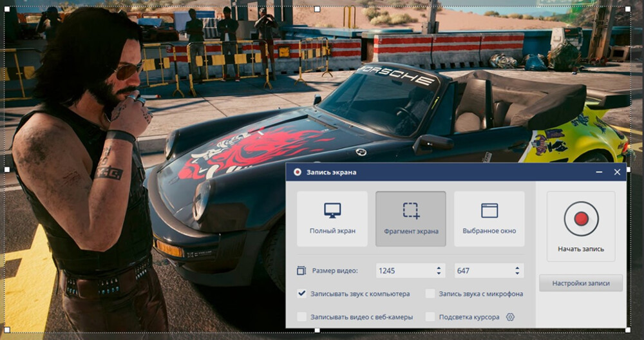The height and width of the screenshot is (340, 644).
Task: Click the top-left selection frame handle
Action: click(x=7, y=8)
